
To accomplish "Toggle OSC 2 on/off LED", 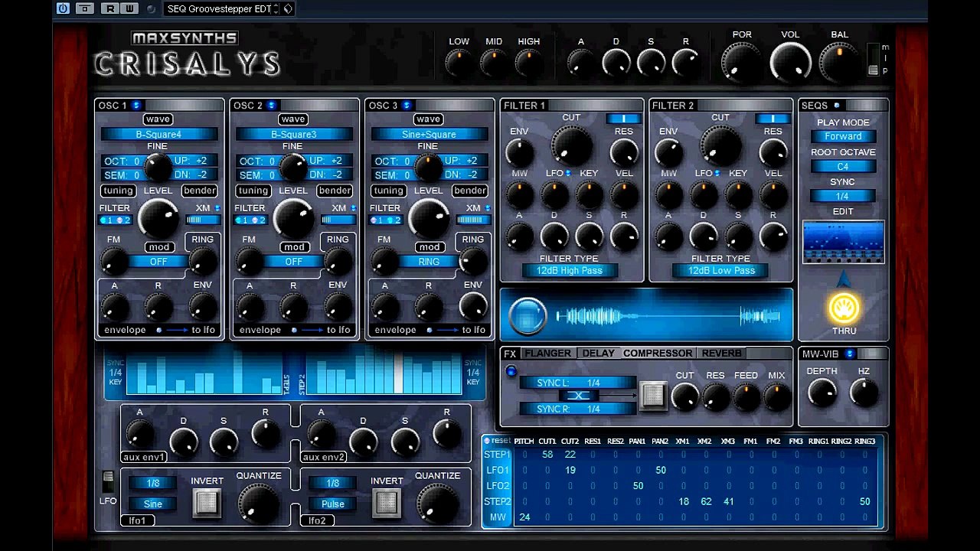I will tap(271, 105).
